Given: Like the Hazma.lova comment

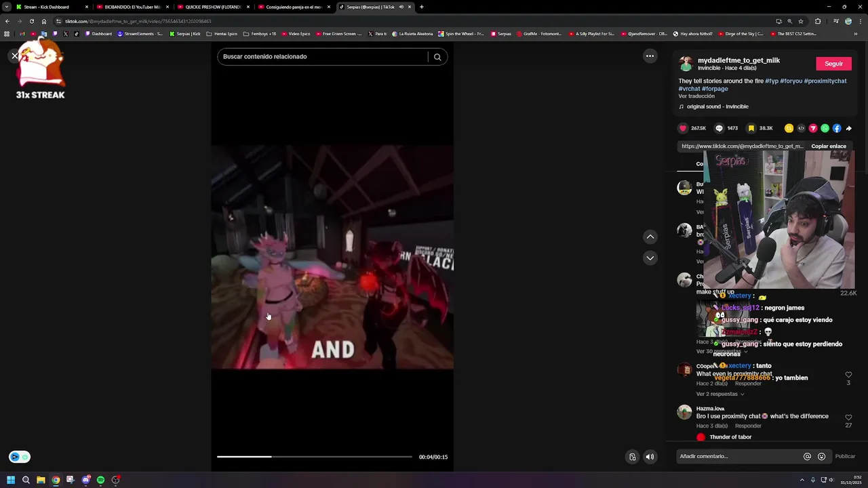Looking at the screenshot, I should (x=848, y=418).
